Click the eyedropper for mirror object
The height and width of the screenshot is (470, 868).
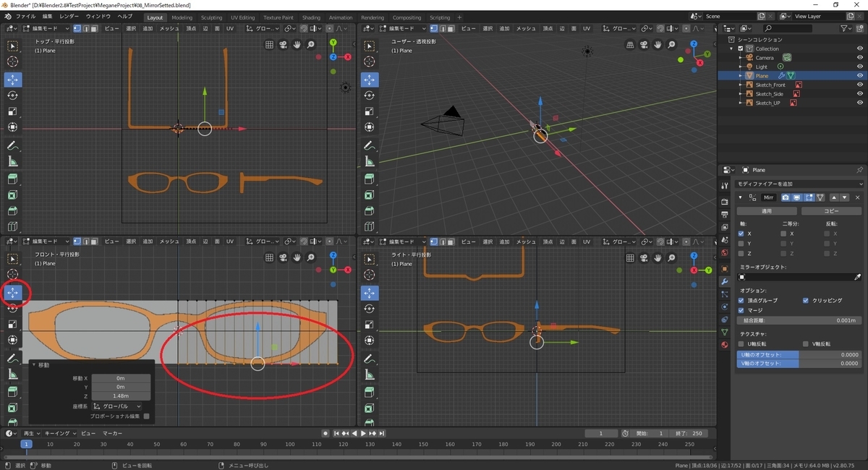pyautogui.click(x=858, y=277)
